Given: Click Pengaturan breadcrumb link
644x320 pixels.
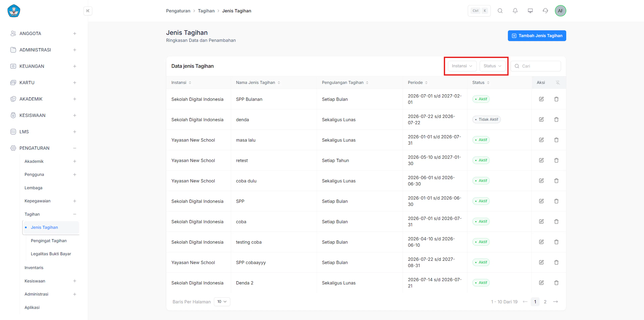Looking at the screenshot, I should pos(178,11).
